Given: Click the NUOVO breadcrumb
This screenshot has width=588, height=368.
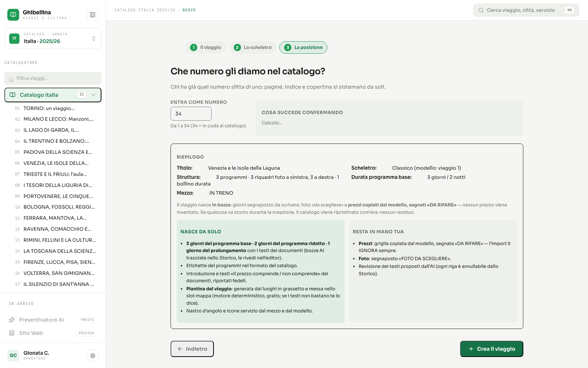Looking at the screenshot, I should 189,10.
